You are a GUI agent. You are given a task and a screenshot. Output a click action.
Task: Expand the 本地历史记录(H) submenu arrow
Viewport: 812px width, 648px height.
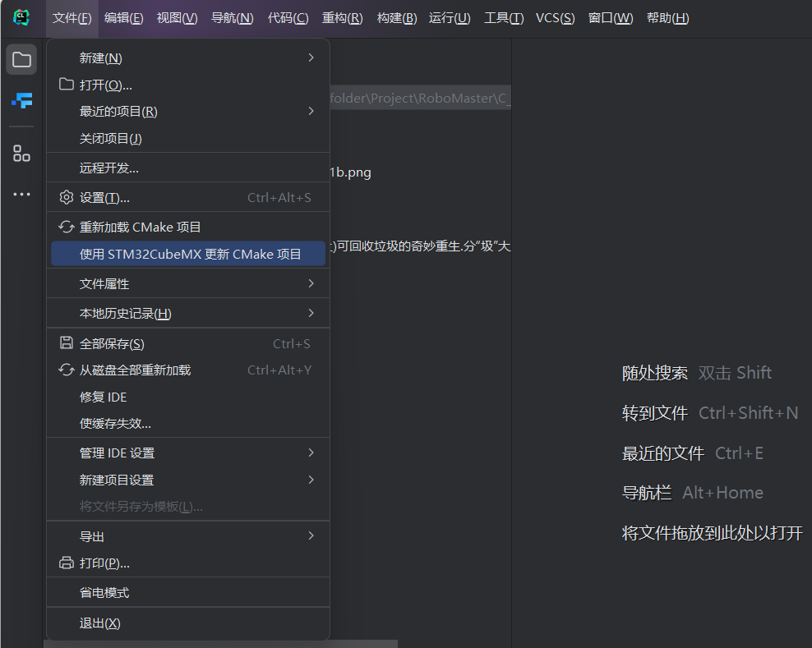pos(311,313)
